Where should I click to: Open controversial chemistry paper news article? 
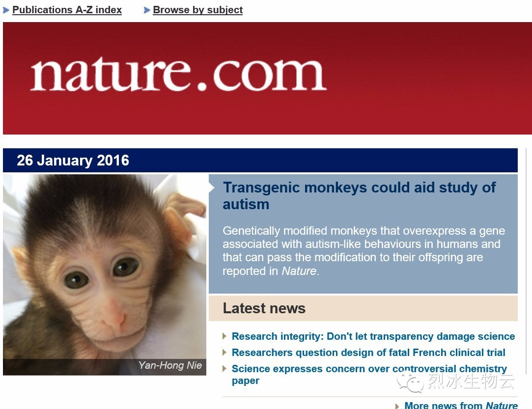coord(369,375)
